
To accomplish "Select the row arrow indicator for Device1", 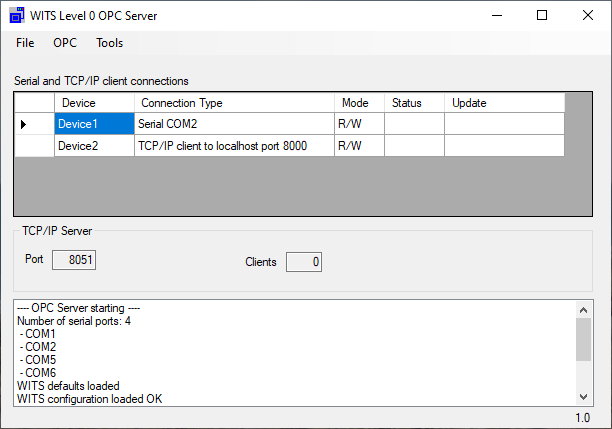I will coord(23,124).
